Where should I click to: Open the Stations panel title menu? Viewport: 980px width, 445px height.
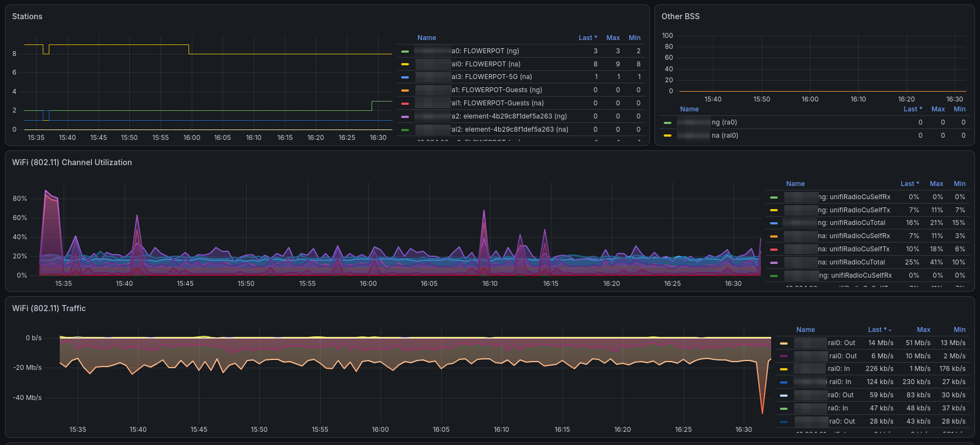27,16
